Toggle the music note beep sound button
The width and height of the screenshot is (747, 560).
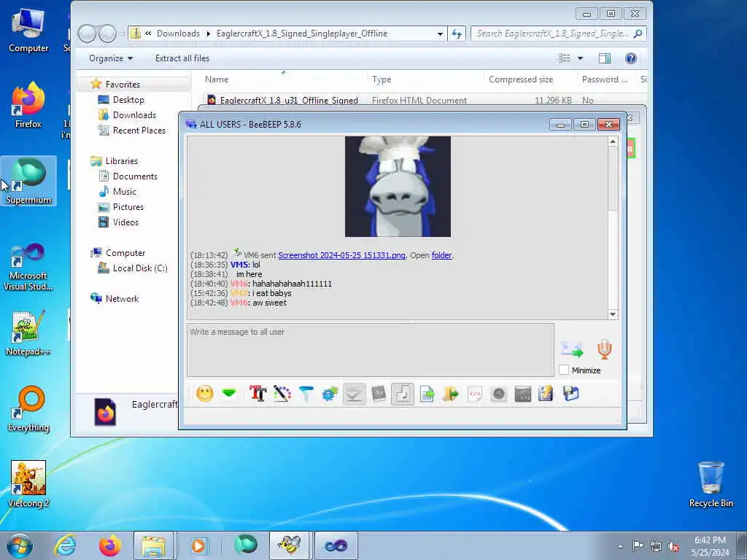(403, 394)
